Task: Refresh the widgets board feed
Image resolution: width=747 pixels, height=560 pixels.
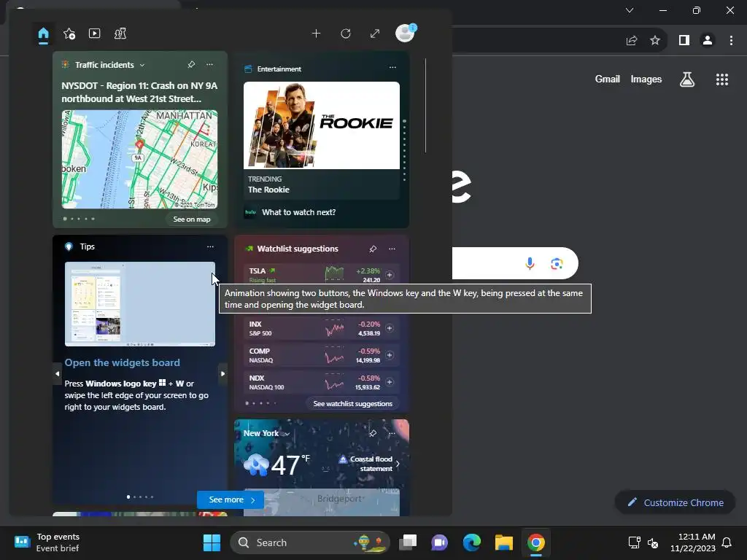Action: (x=346, y=34)
